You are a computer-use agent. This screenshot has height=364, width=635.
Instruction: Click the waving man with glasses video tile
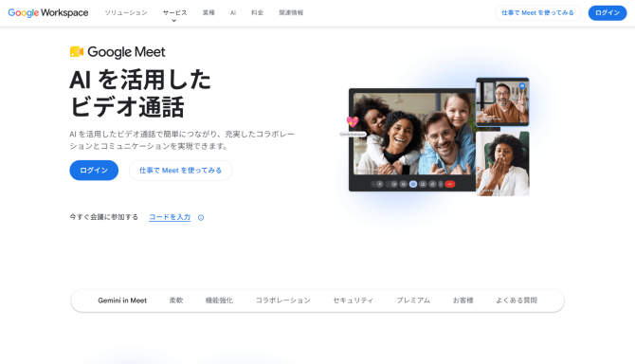click(502, 101)
